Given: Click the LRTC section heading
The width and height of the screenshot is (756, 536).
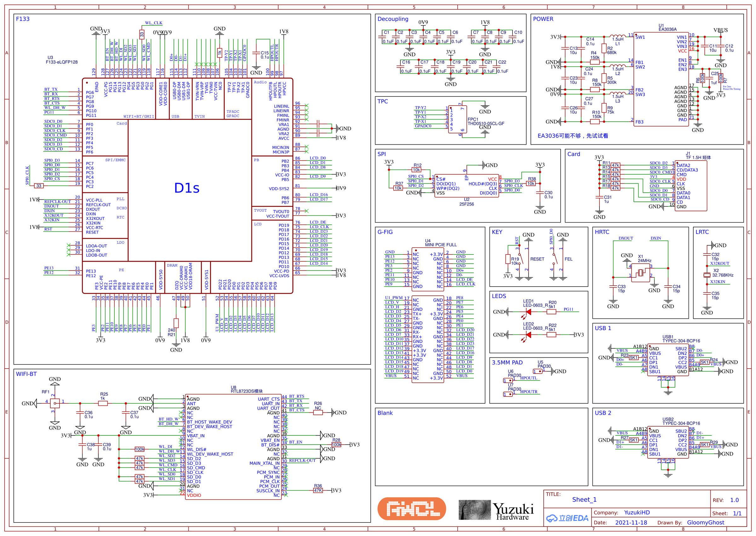Looking at the screenshot, I should tap(702, 232).
